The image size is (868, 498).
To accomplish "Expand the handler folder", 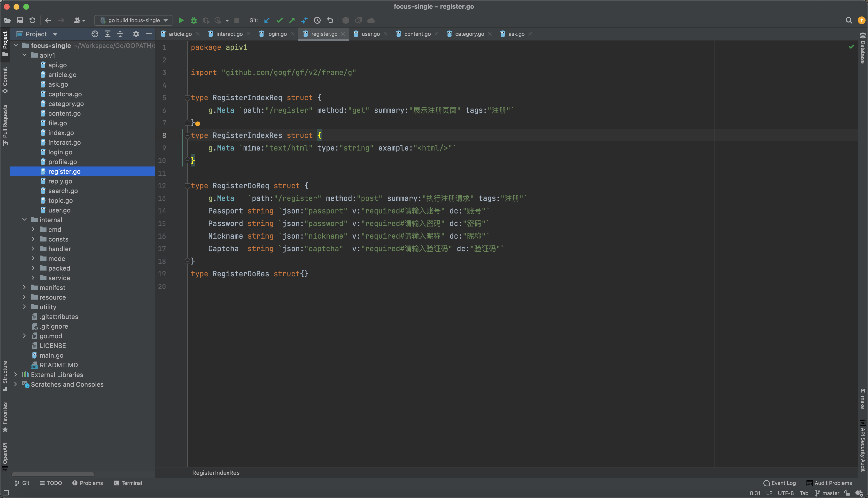I will pos(33,249).
